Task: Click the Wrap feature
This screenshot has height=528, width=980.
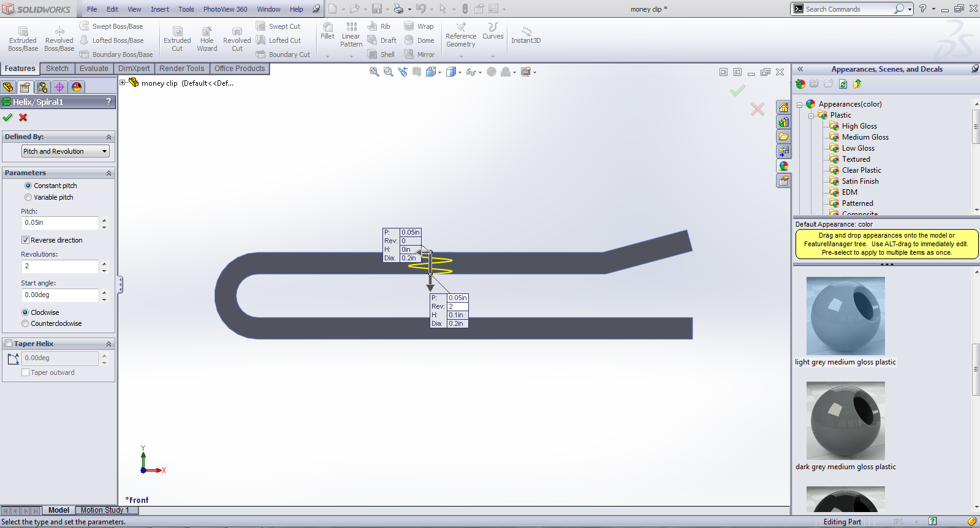Action: point(419,26)
